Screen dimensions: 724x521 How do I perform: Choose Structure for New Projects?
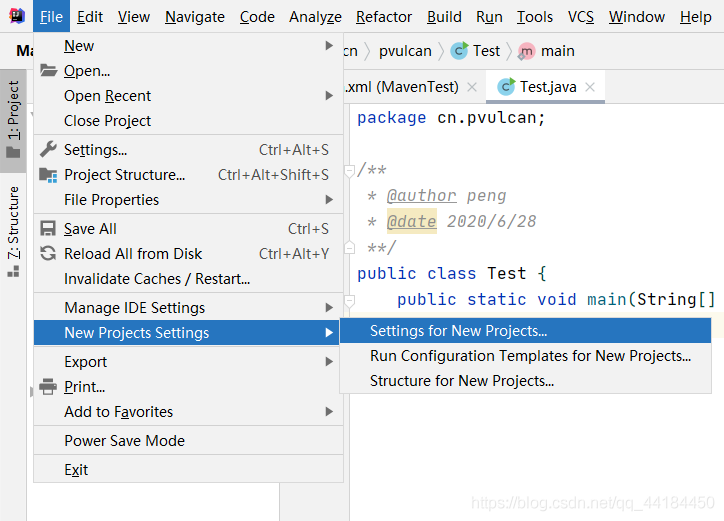pos(461,381)
